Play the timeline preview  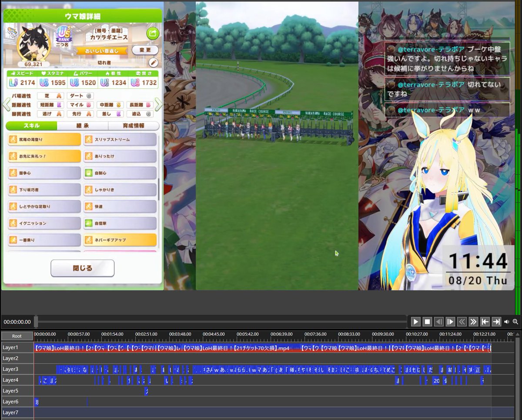(416, 322)
